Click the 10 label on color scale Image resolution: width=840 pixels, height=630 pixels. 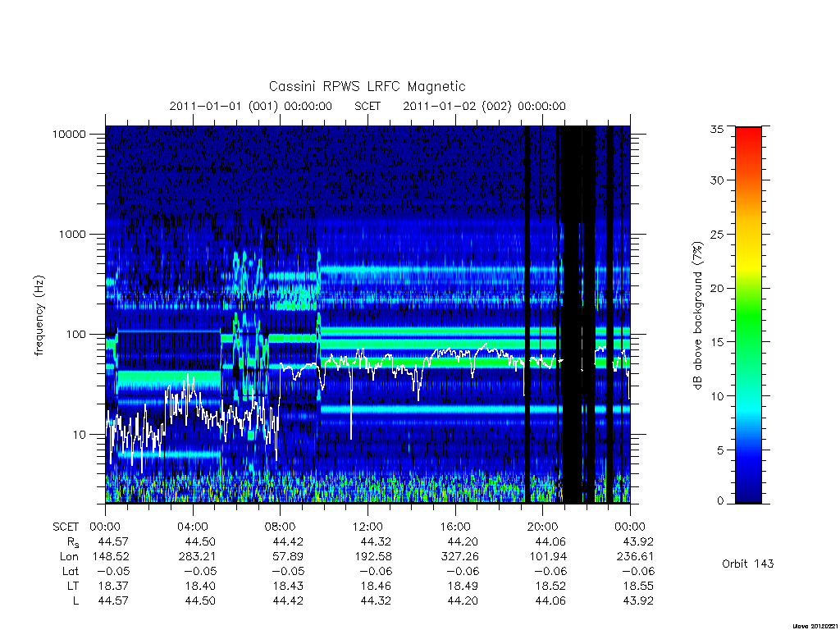coord(717,396)
